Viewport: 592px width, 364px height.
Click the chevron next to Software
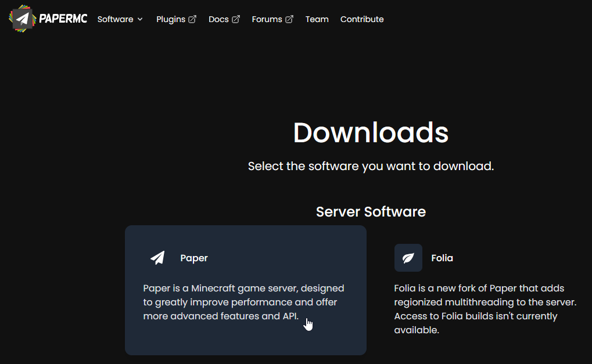click(140, 19)
